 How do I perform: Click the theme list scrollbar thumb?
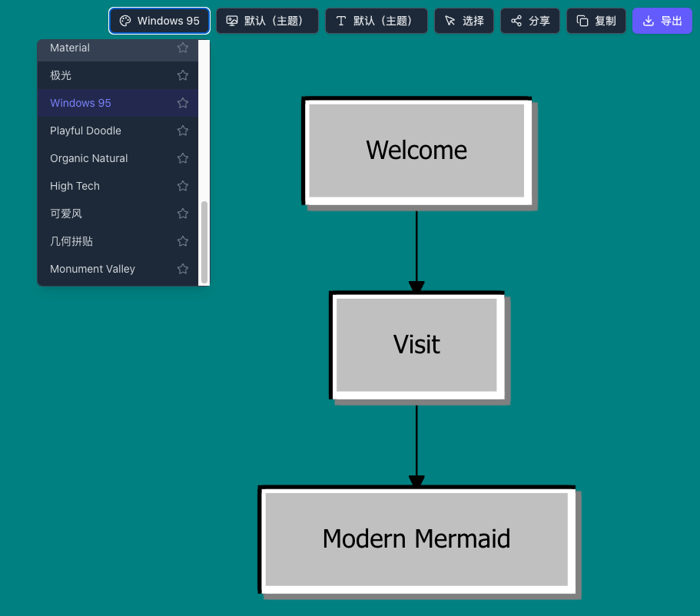pos(204,242)
